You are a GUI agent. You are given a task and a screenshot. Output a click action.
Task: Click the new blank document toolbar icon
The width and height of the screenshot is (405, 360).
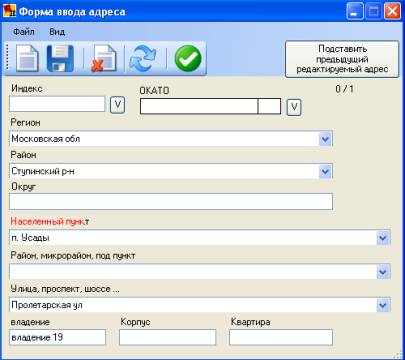[x=27, y=59]
